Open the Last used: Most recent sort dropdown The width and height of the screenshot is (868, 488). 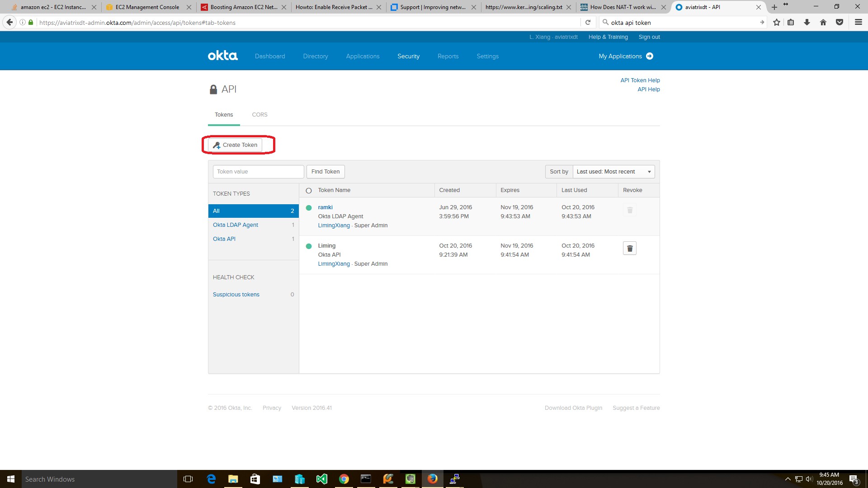613,172
